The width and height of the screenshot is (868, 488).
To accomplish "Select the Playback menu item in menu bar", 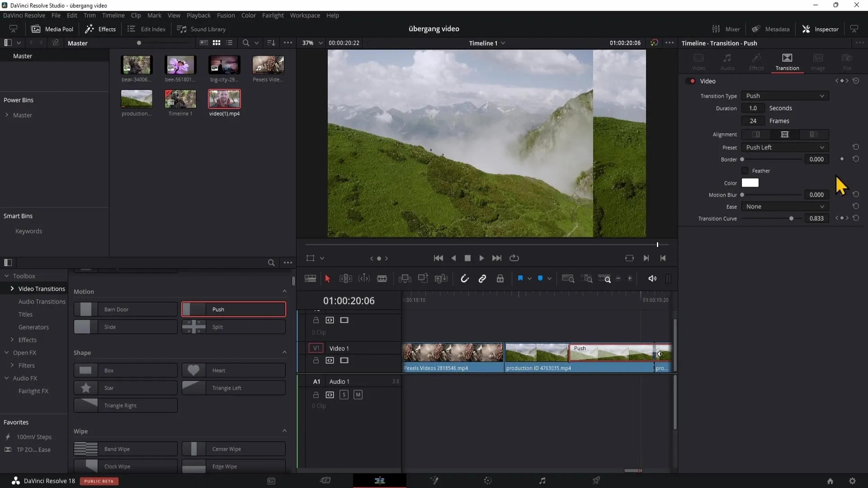I will [x=199, y=15].
